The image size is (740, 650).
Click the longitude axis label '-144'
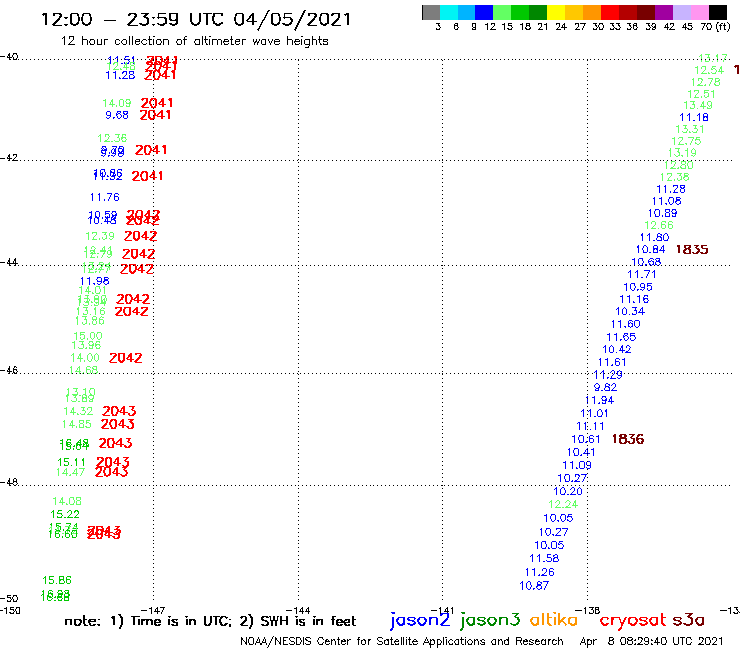point(298,610)
